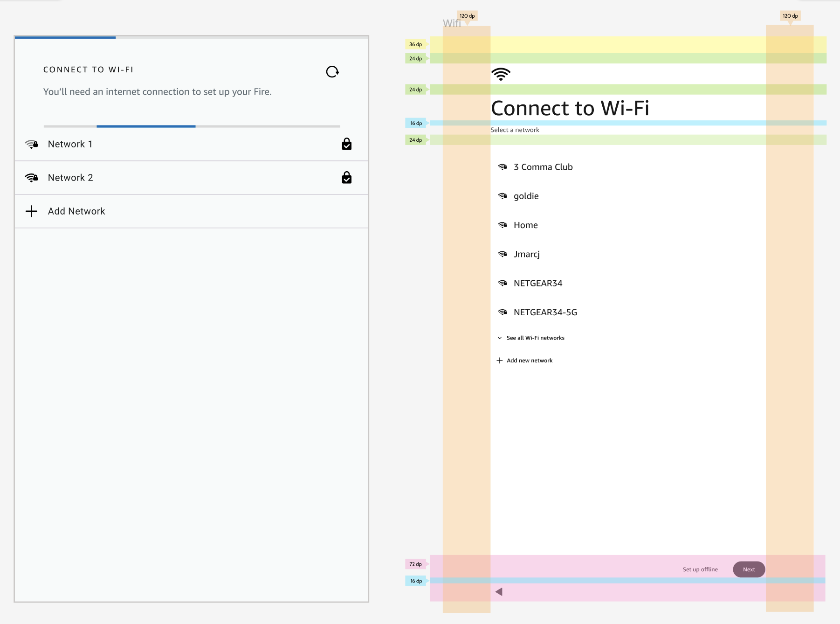Viewport: 840px width, 624px height.
Task: Select the Add new network link
Action: (530, 361)
